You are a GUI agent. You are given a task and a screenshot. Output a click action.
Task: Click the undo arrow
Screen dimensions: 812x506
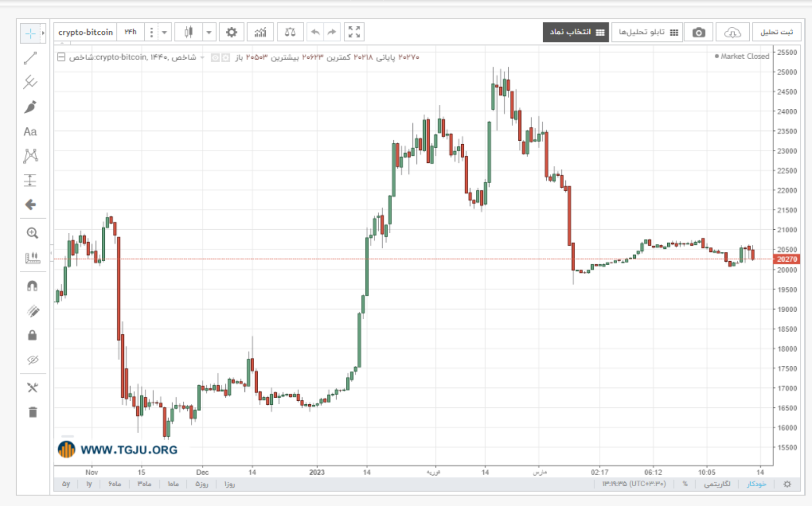[x=315, y=32]
